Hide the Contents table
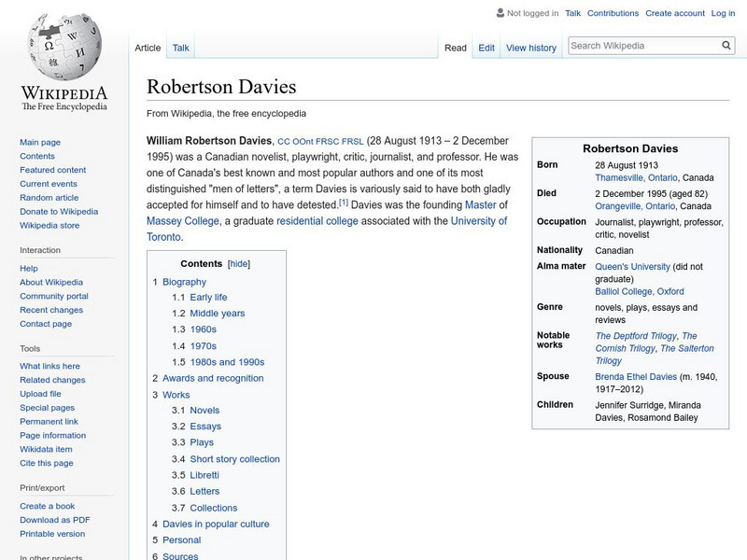Screen dimensions: 747x560 tap(239, 264)
